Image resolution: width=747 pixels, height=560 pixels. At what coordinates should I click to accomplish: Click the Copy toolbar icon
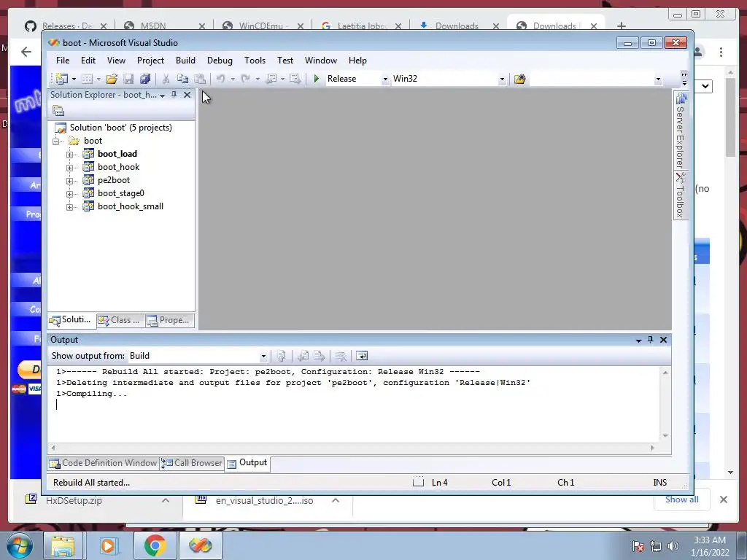coord(182,79)
